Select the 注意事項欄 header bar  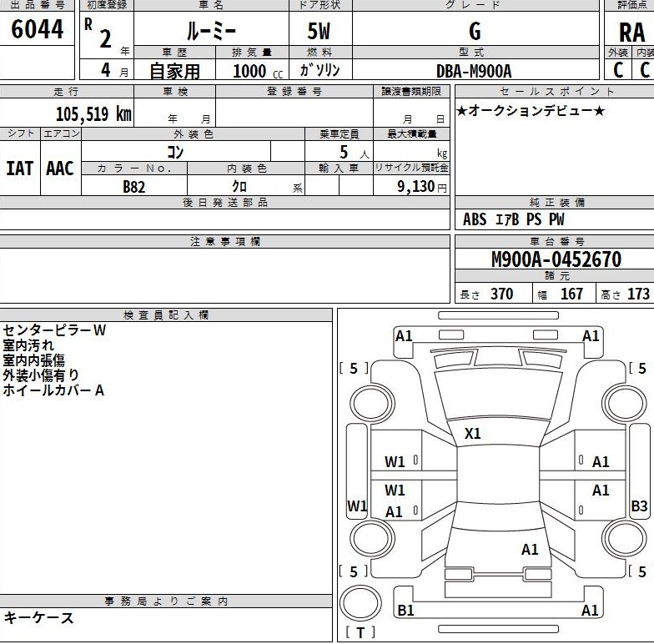pyautogui.click(x=225, y=242)
